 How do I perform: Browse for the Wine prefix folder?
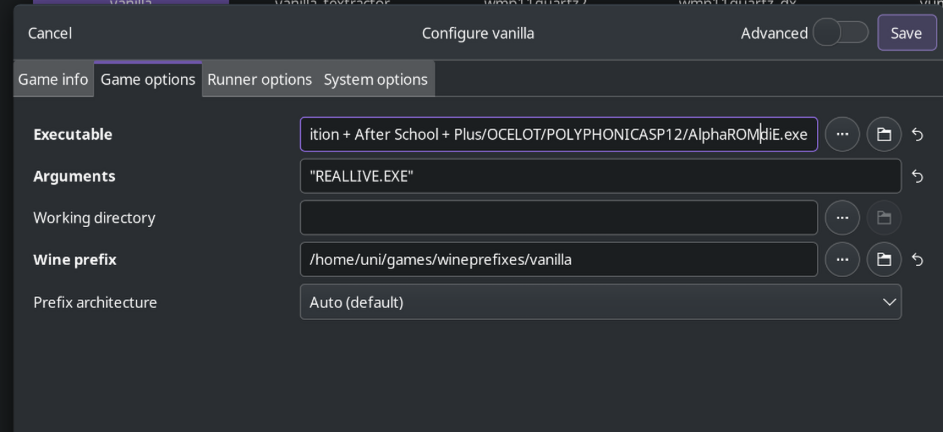tap(842, 259)
